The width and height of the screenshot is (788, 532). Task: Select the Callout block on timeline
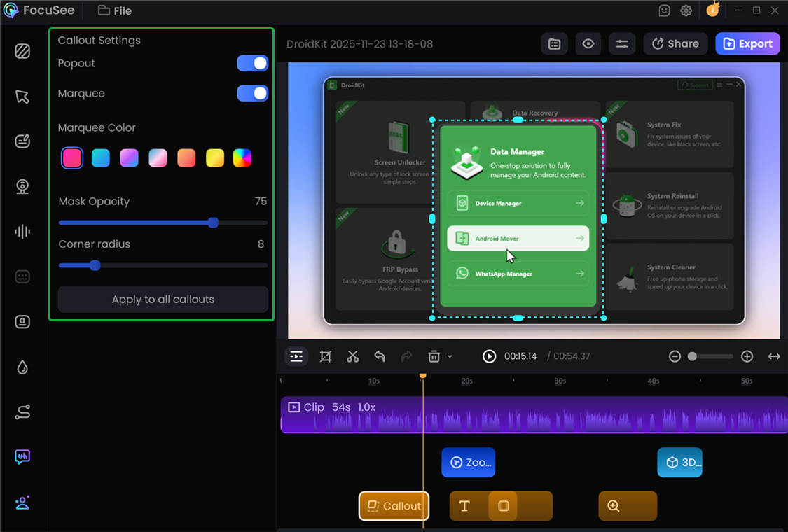point(394,506)
